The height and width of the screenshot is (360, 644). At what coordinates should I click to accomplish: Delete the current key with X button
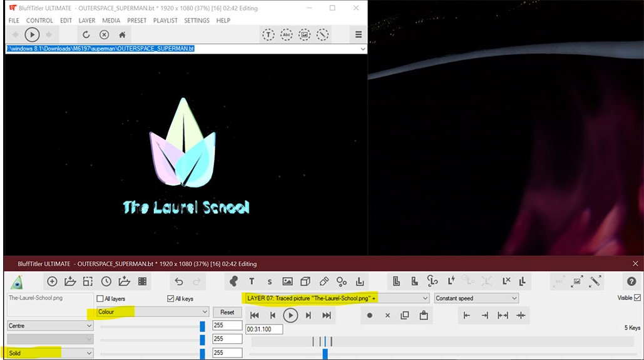[387, 315]
